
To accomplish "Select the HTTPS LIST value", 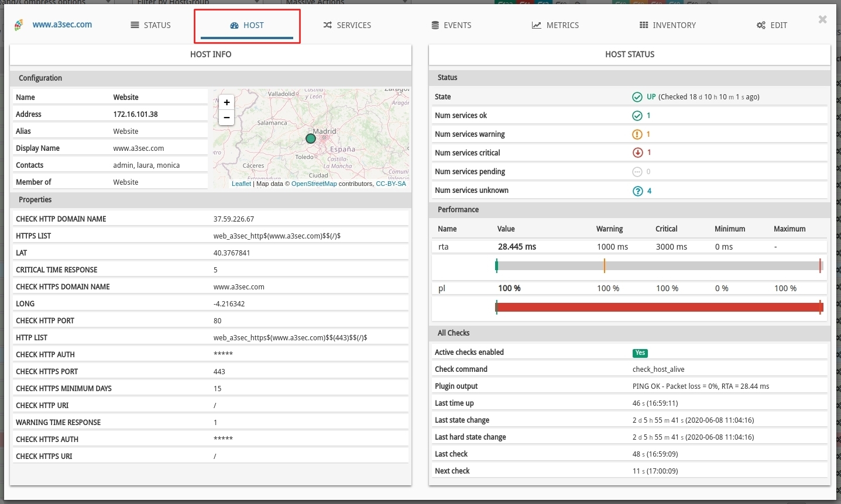I will point(277,236).
